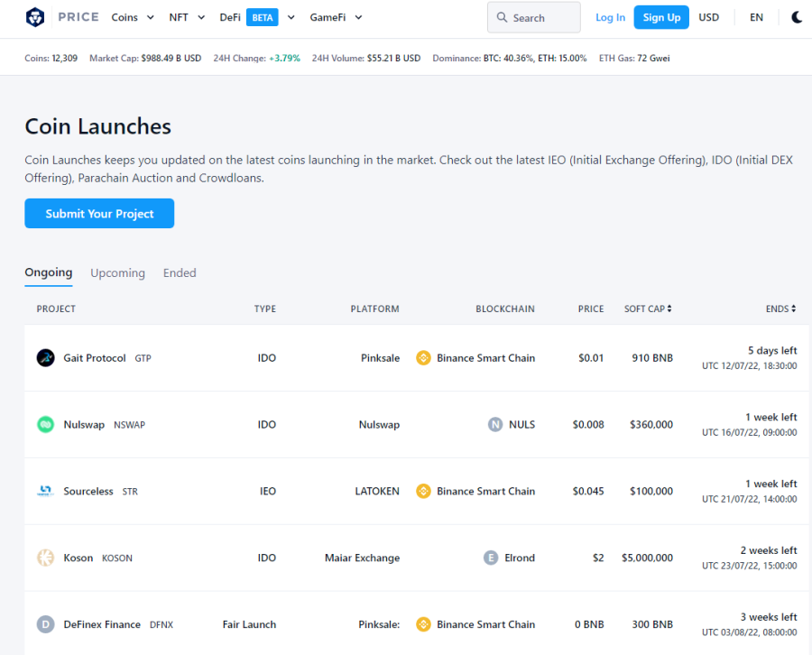Focus the Search input field

(x=534, y=18)
